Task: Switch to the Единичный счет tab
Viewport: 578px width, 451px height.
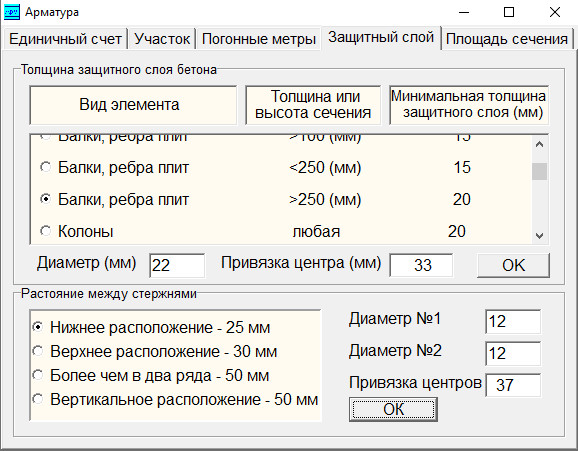Action: pos(65,39)
